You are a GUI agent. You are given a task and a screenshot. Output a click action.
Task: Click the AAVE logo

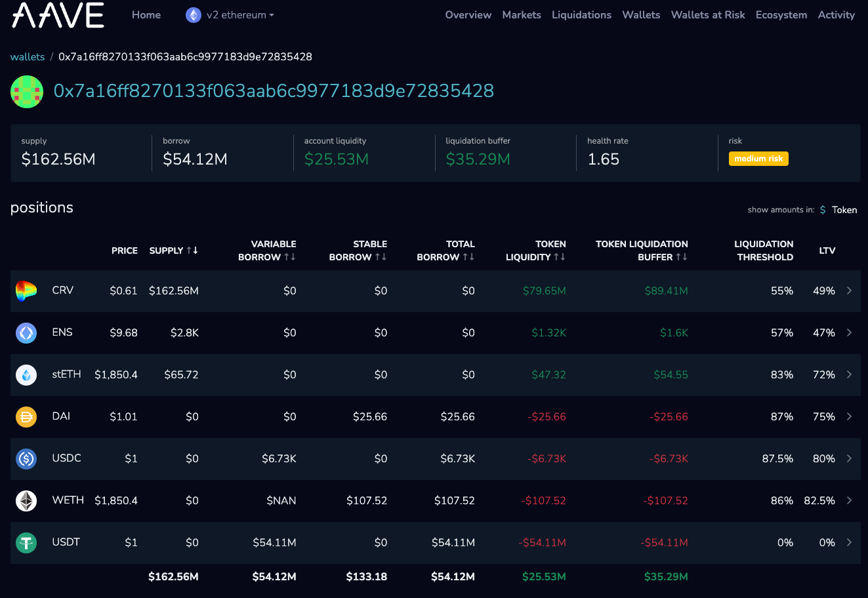click(x=58, y=15)
